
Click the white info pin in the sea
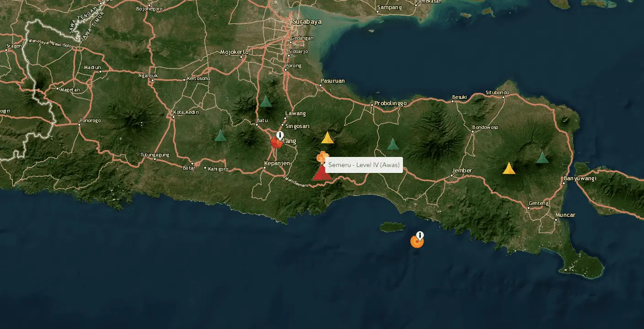point(420,235)
